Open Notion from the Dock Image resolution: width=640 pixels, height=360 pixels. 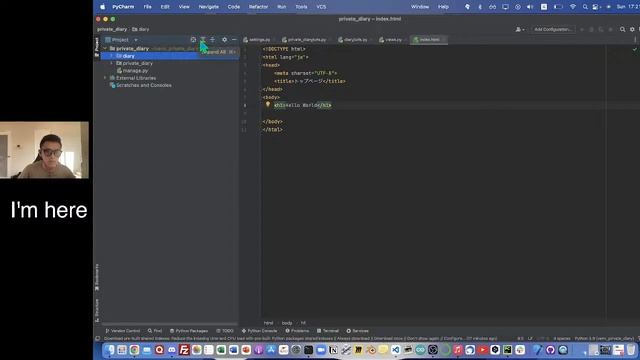coord(333,350)
